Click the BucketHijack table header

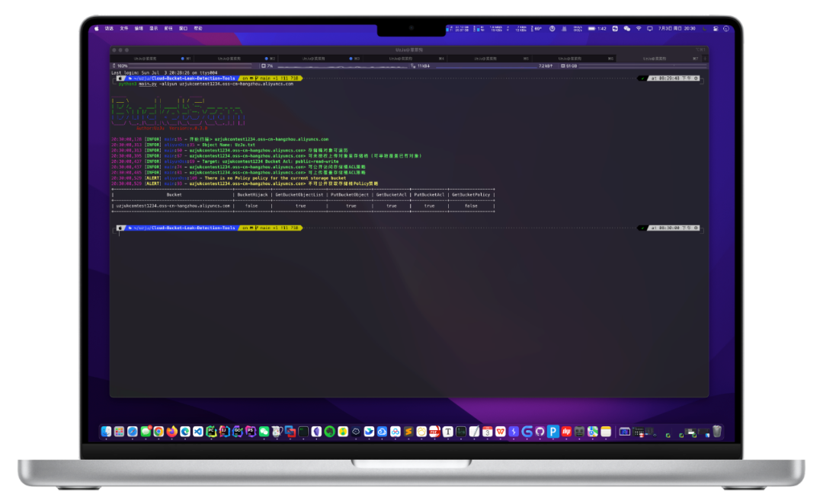coord(252,195)
